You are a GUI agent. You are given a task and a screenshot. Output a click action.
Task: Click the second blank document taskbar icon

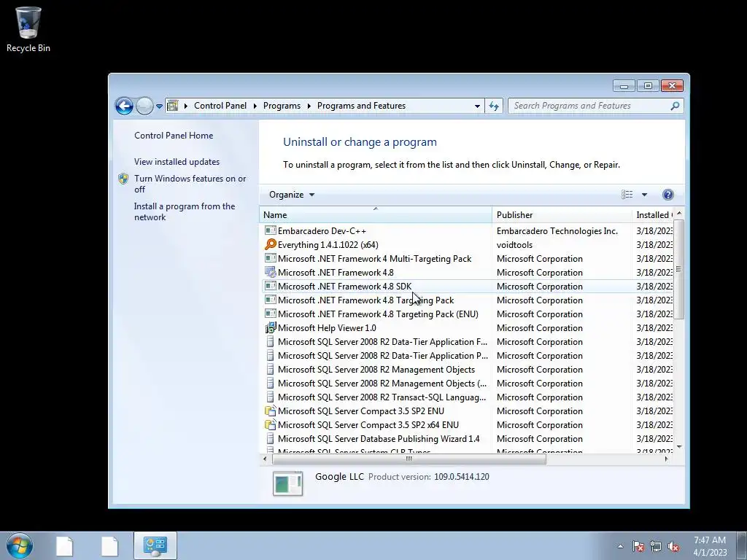(109, 546)
